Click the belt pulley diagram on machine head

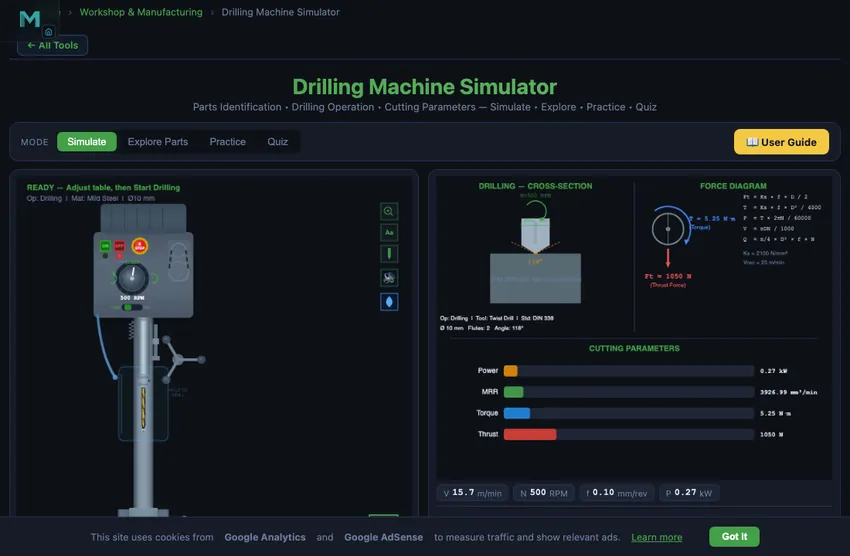pos(178,261)
